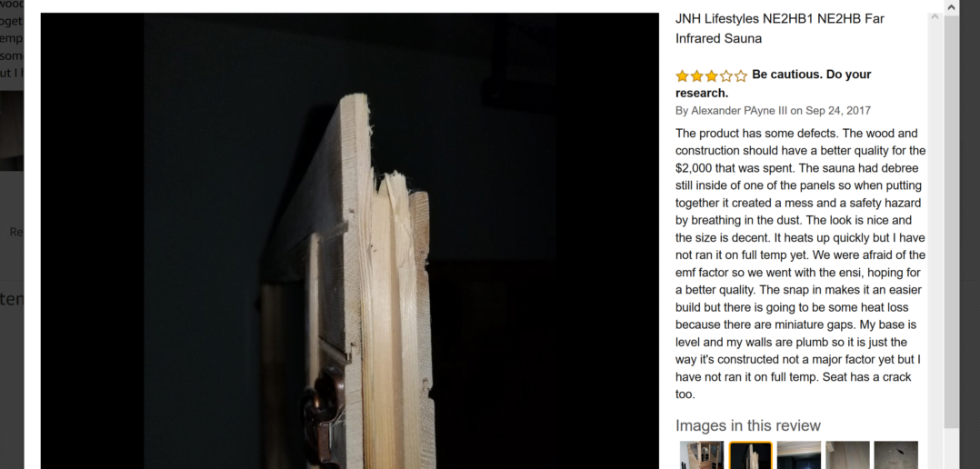Click the three-star rating icons

[711, 75]
